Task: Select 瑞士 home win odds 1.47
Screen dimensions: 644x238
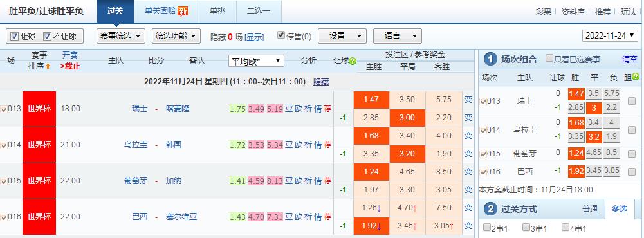Action: click(x=371, y=100)
